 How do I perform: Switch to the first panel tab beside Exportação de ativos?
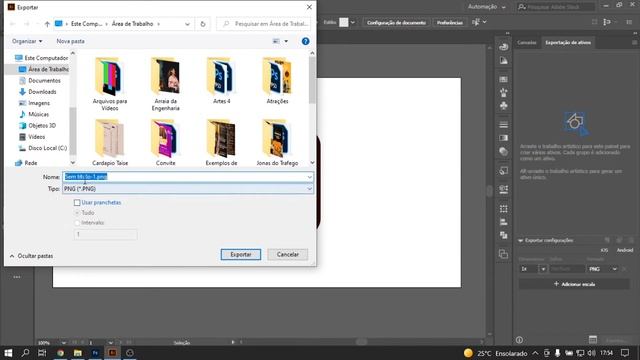tap(527, 42)
